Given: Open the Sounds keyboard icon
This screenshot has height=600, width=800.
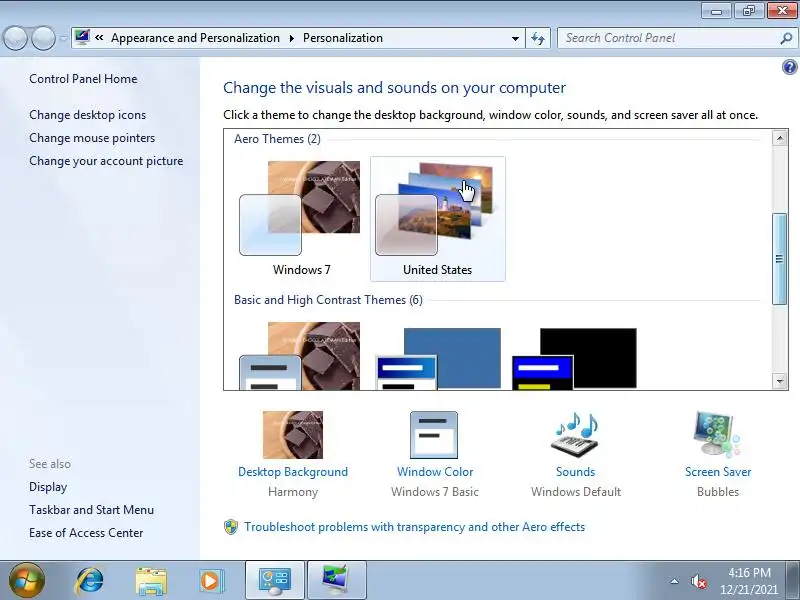Looking at the screenshot, I should [x=575, y=435].
